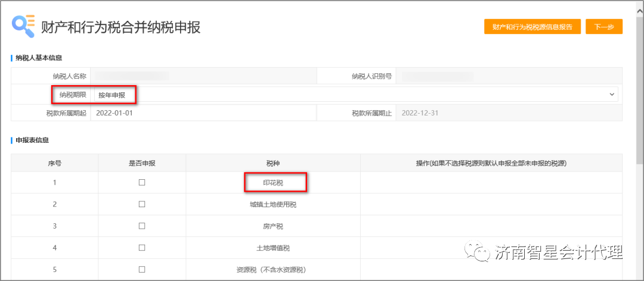Click the 下一步 button
Screen dimensions: 644x281
tap(604, 27)
